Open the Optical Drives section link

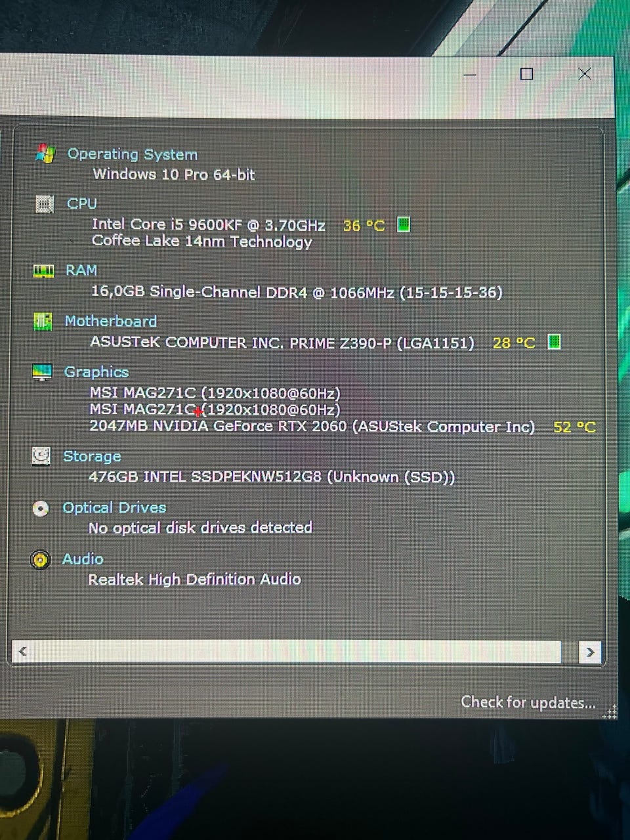point(114,508)
